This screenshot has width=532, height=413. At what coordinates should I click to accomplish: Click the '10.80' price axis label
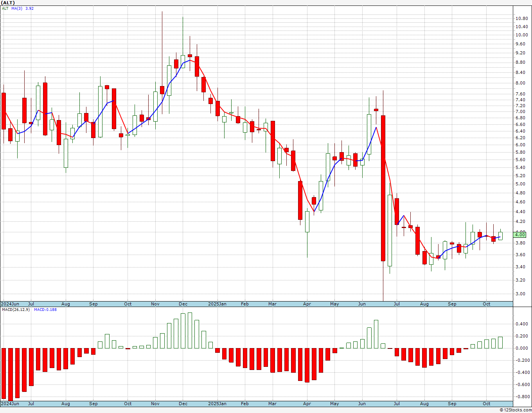[521, 19]
